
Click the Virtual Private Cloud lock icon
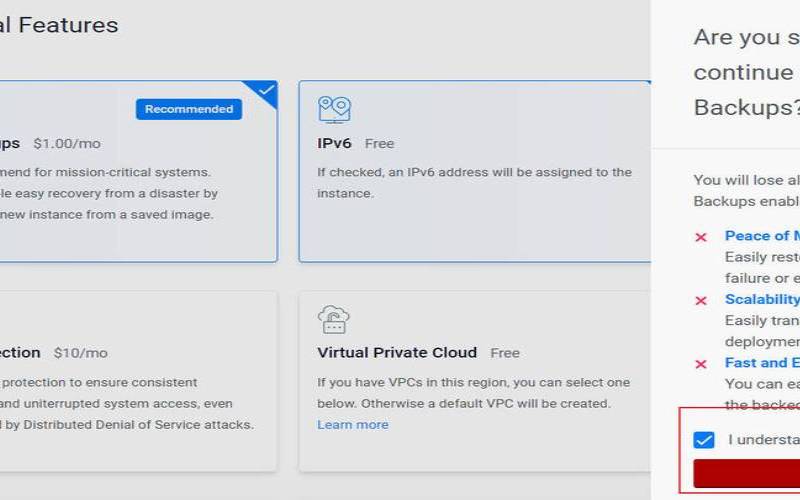point(334,319)
